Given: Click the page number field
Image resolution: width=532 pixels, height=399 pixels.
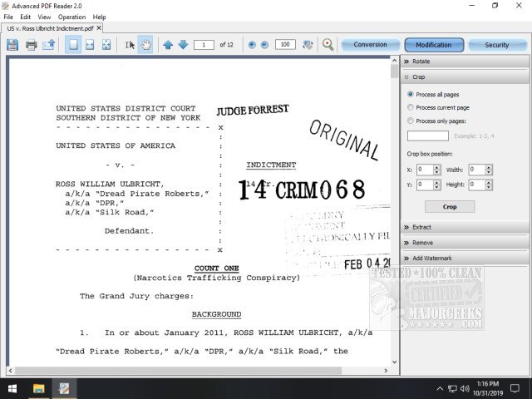Looking at the screenshot, I should pyautogui.click(x=204, y=45).
